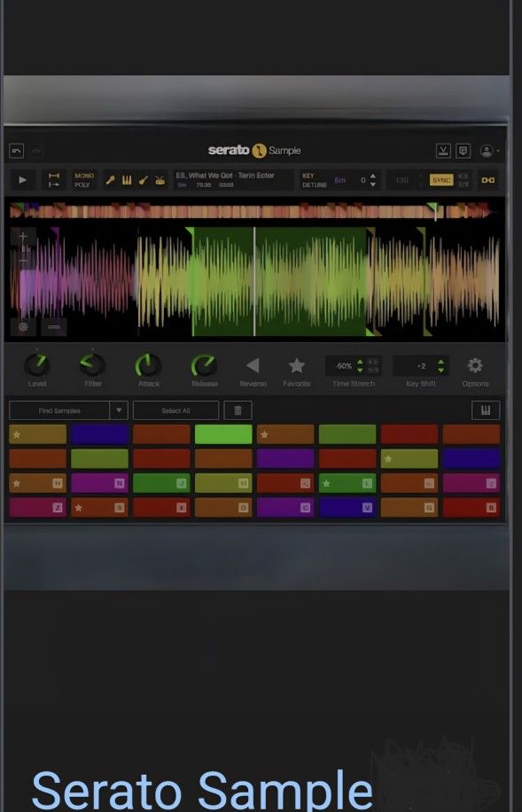The width and height of the screenshot is (522, 812).
Task: Select the upper cue play mode icon
Action: (x=54, y=176)
